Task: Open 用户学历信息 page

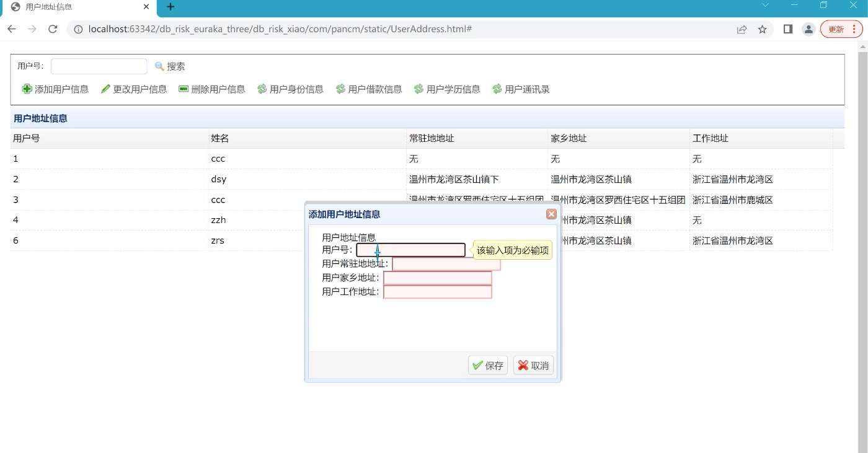Action: (448, 89)
